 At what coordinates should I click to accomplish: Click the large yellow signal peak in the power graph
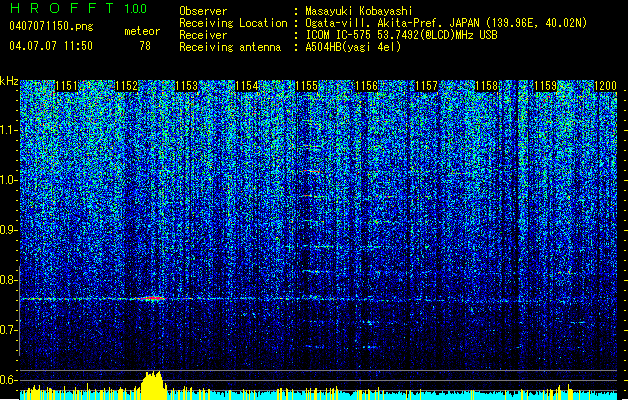(154, 385)
